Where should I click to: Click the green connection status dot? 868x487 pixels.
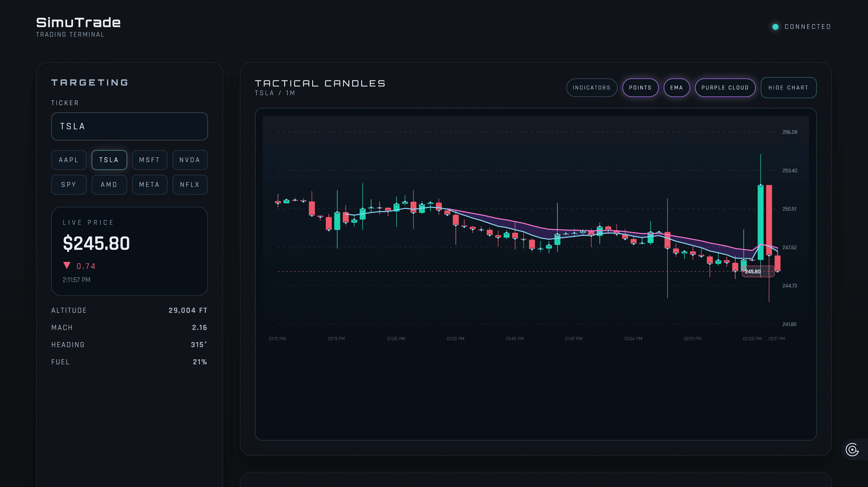coord(775,27)
